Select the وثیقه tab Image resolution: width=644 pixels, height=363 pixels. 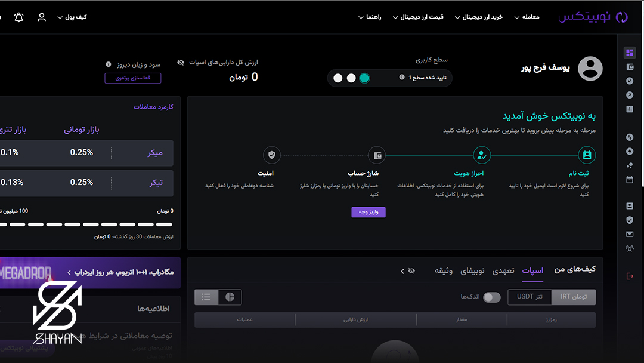(444, 270)
